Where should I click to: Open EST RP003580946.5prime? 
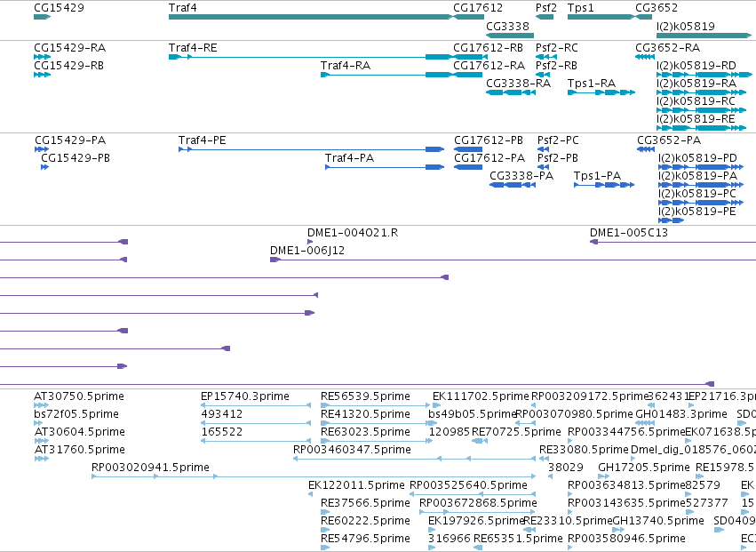point(570,548)
